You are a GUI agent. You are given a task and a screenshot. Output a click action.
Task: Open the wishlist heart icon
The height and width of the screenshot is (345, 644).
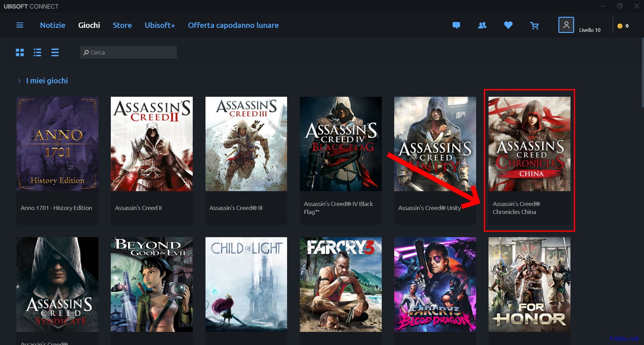pyautogui.click(x=508, y=25)
